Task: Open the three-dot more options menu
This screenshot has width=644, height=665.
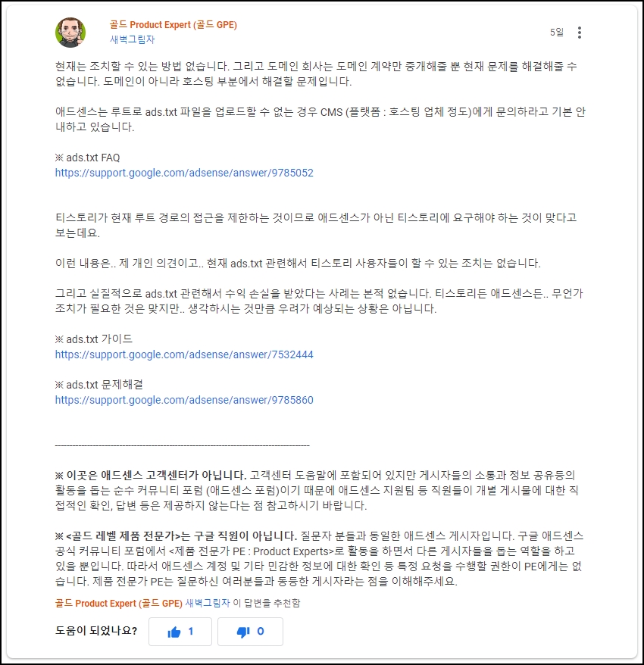Action: [579, 33]
